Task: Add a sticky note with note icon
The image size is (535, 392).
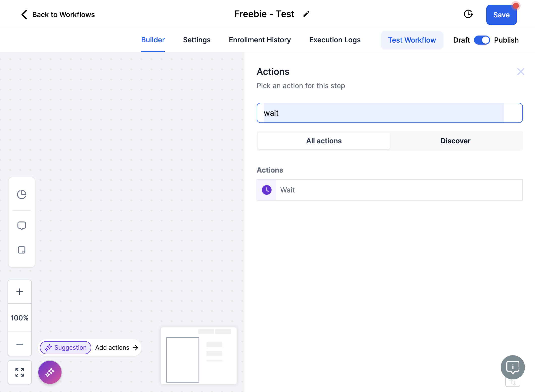Action: click(x=22, y=250)
